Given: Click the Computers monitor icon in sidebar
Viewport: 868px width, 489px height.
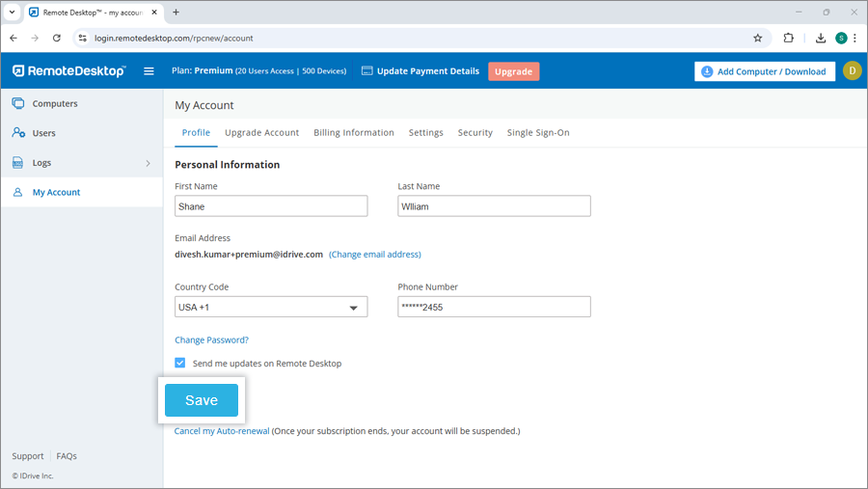Looking at the screenshot, I should (18, 103).
